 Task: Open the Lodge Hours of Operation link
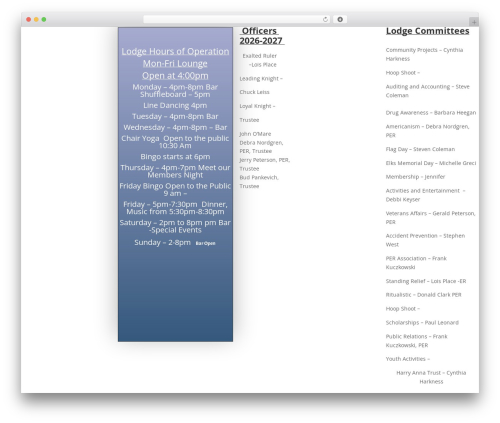point(175,51)
